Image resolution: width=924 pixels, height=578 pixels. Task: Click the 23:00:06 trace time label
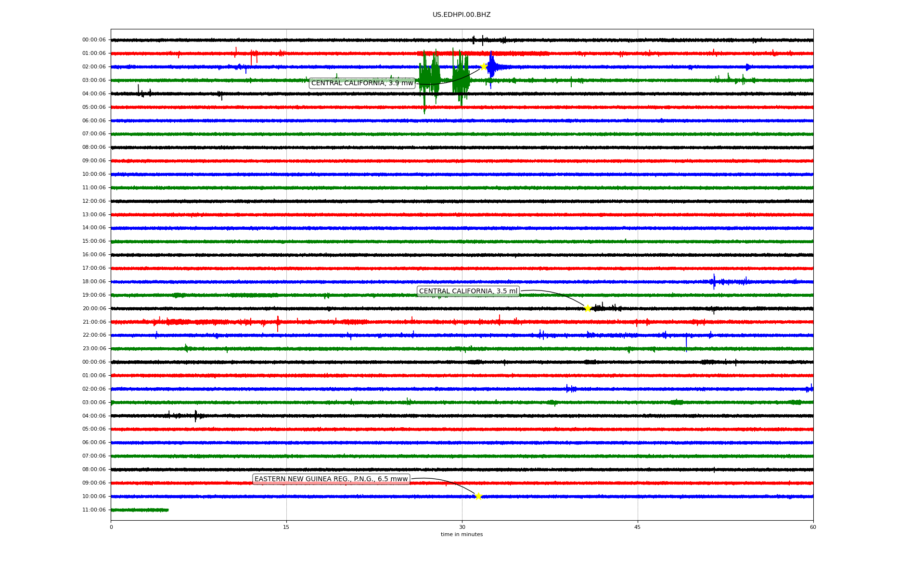click(94, 348)
